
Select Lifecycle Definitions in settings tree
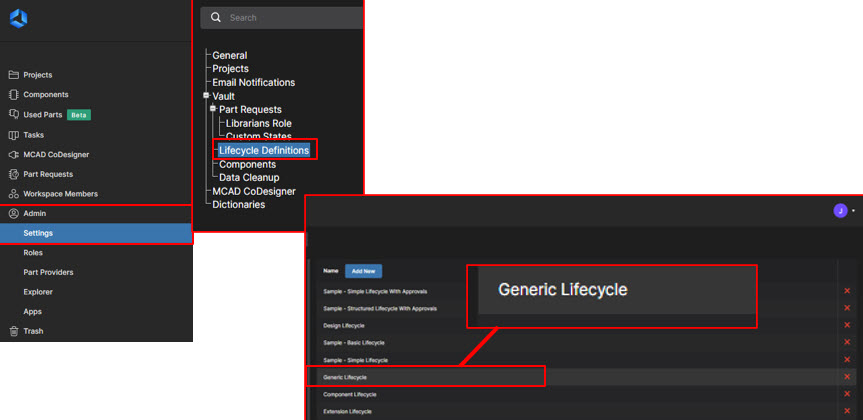(x=264, y=150)
